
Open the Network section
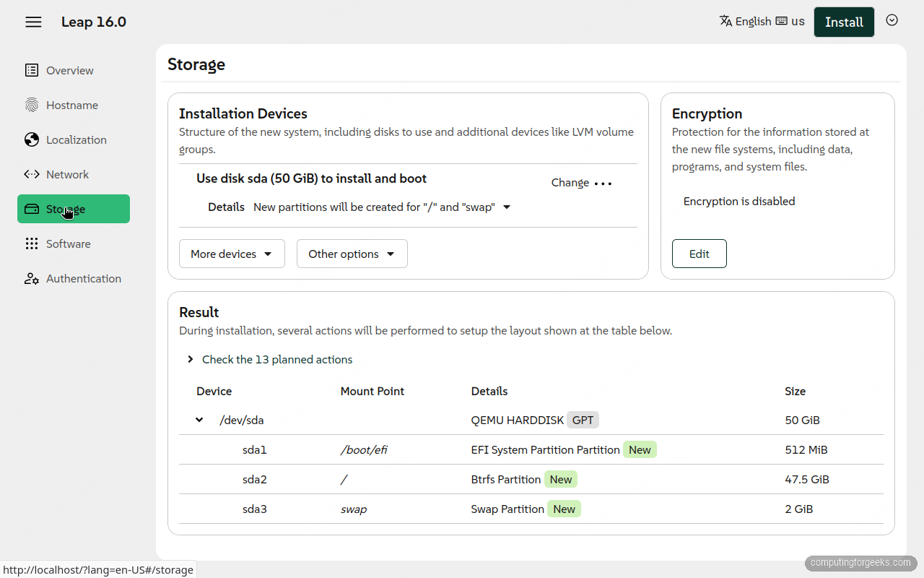pyautogui.click(x=74, y=174)
